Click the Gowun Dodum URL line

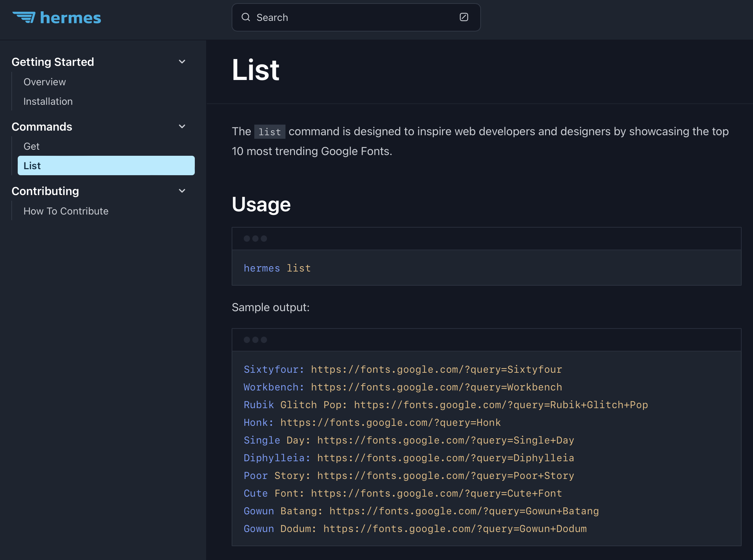coord(415,529)
